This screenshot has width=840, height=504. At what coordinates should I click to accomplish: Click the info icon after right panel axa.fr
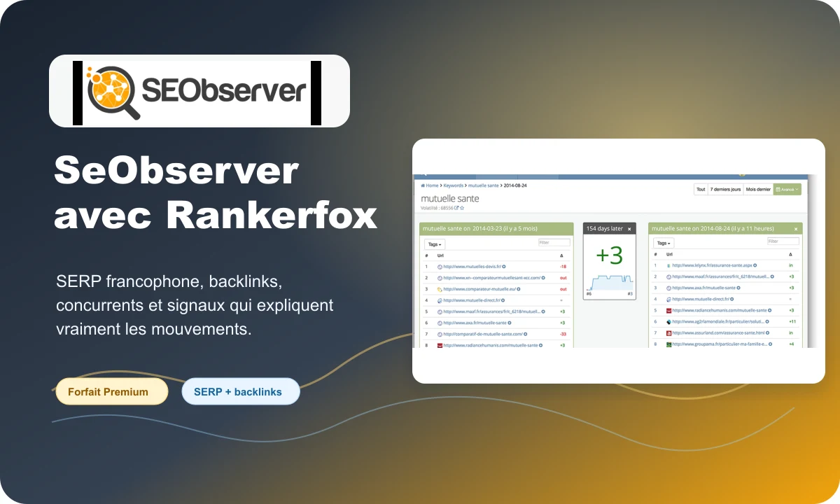pyautogui.click(x=738, y=288)
